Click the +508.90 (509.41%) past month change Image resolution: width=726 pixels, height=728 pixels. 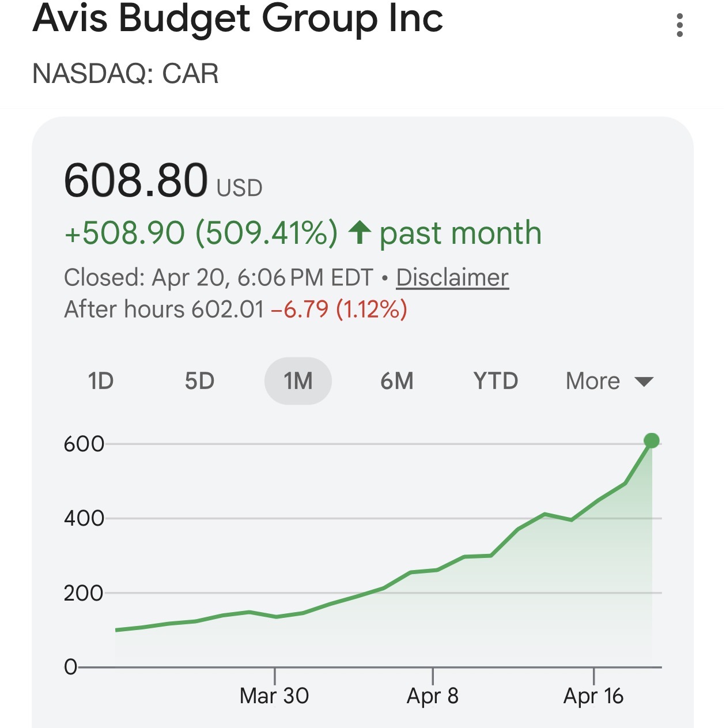point(201,233)
